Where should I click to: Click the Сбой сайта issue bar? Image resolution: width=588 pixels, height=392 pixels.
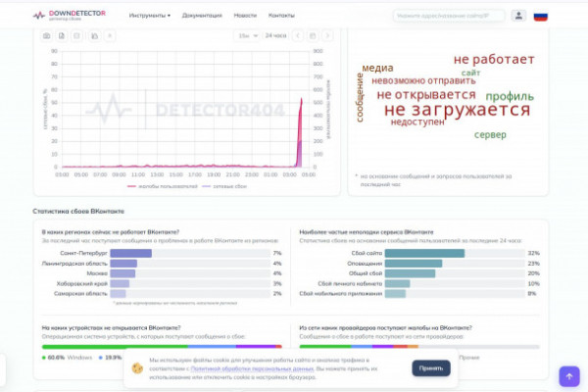coord(424,253)
